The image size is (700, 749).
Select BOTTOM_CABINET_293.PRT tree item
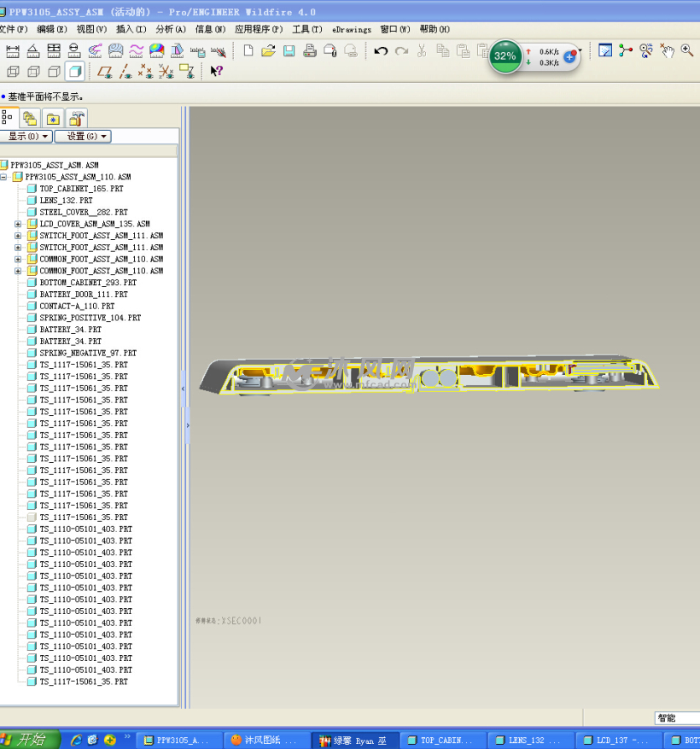click(88, 283)
